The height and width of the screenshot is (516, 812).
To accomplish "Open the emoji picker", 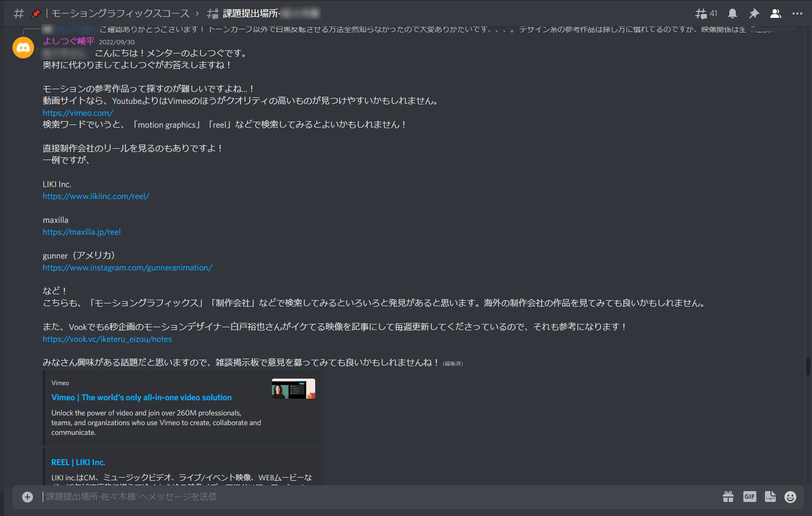I will coord(790,497).
